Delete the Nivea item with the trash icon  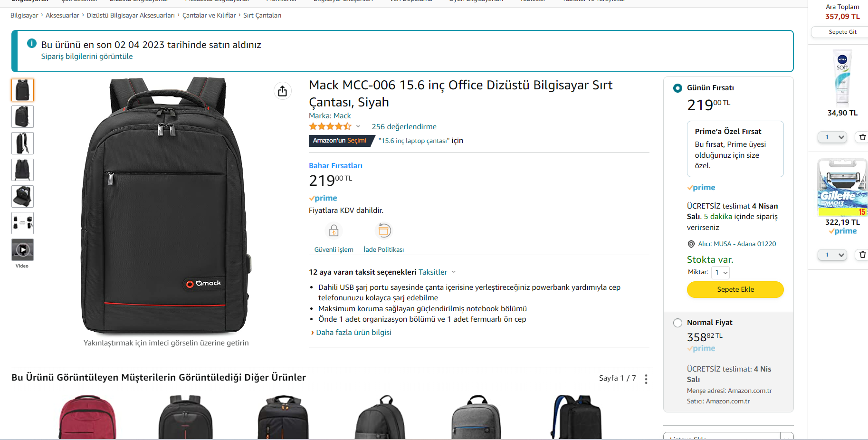click(862, 137)
